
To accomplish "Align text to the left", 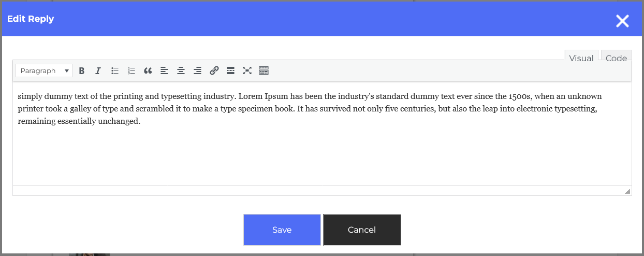I will point(165,71).
